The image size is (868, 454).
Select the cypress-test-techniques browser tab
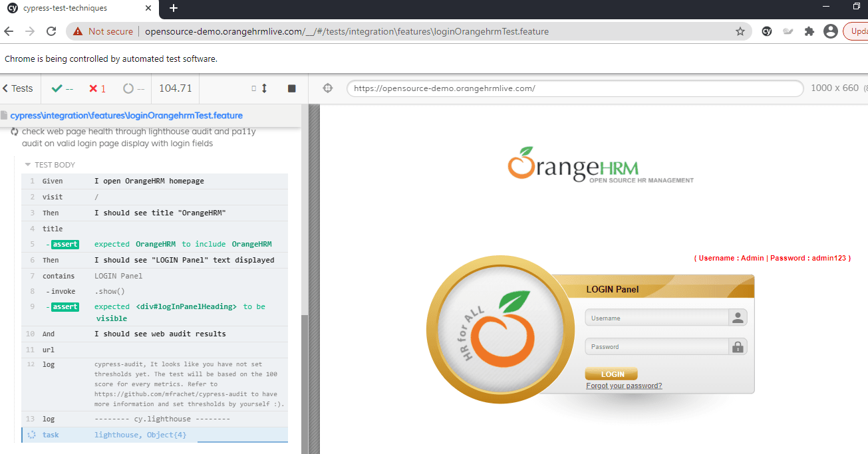(x=78, y=9)
